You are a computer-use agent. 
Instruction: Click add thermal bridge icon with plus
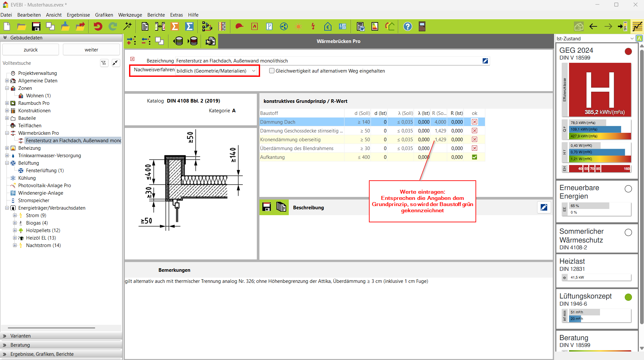point(131,41)
